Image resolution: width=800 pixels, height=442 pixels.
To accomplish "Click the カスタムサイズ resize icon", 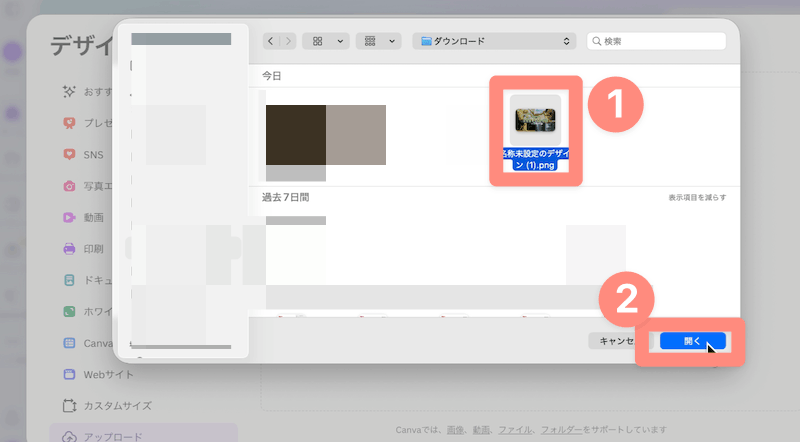I will [69, 406].
